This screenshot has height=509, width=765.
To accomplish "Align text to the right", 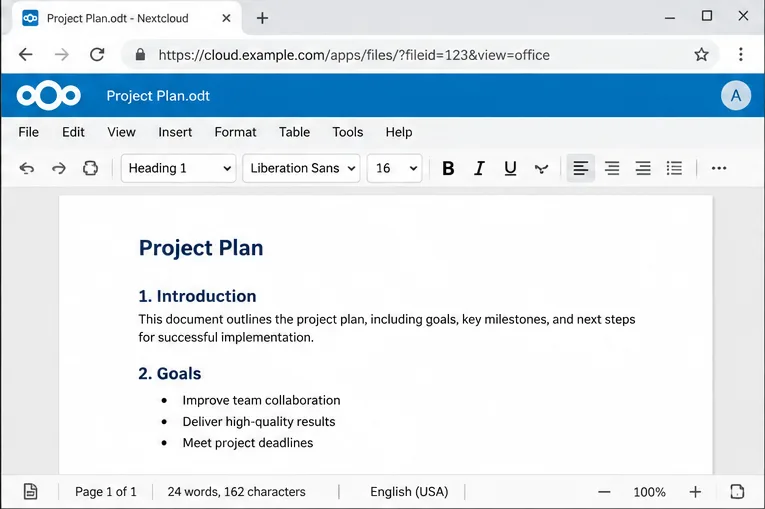I will [x=643, y=168].
